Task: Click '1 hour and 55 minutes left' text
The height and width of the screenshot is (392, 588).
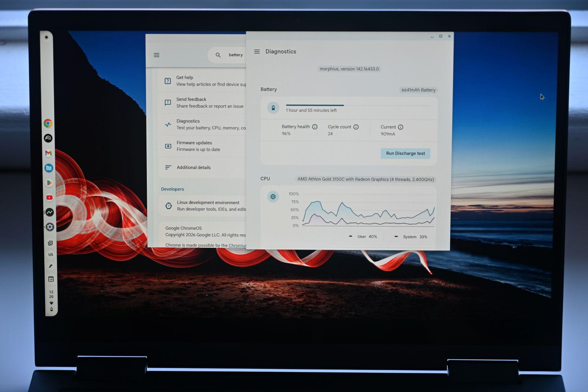Action: [311, 110]
